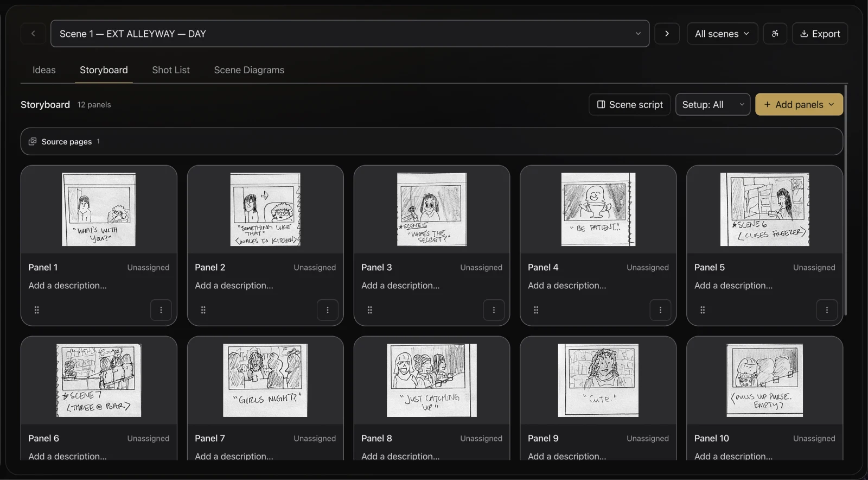Grab Panel 3 drag handle

point(370,310)
